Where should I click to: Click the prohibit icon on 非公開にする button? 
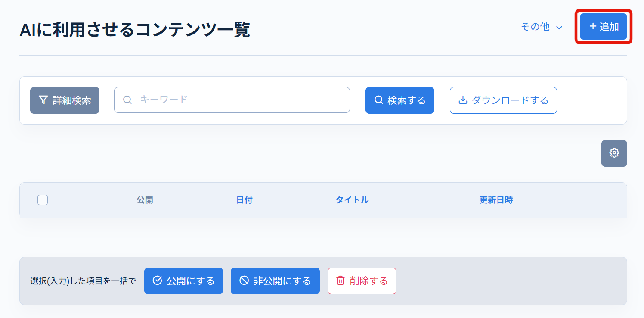[x=245, y=281]
